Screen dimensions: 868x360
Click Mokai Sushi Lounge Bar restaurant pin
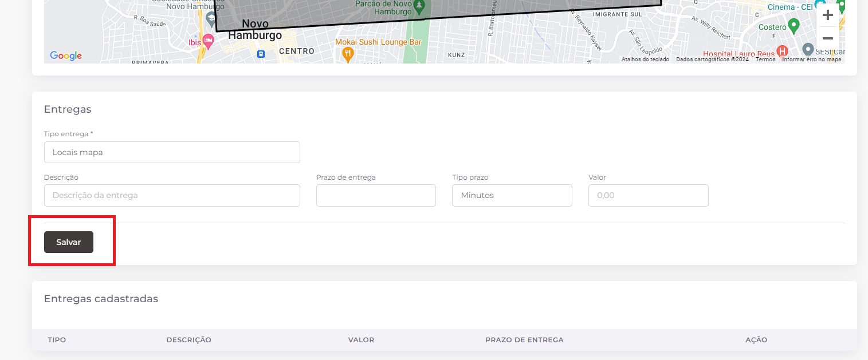pyautogui.click(x=347, y=54)
